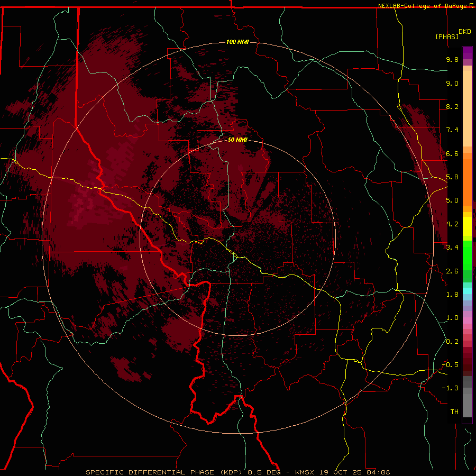This screenshot has width=476, height=476.
Task: Click the 04:08 timestamp
Action: click(378, 472)
